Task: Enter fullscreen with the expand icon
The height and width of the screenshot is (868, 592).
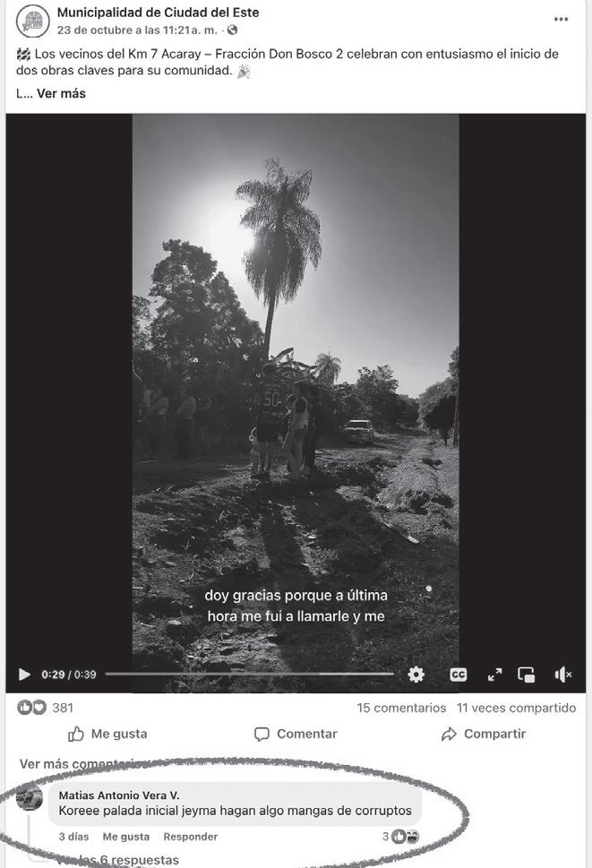Action: (494, 675)
